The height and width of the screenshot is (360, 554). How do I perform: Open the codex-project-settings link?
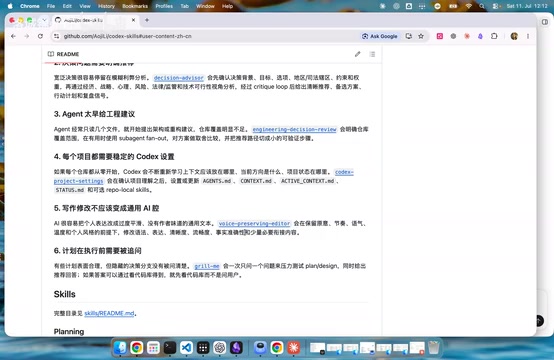[78, 181]
